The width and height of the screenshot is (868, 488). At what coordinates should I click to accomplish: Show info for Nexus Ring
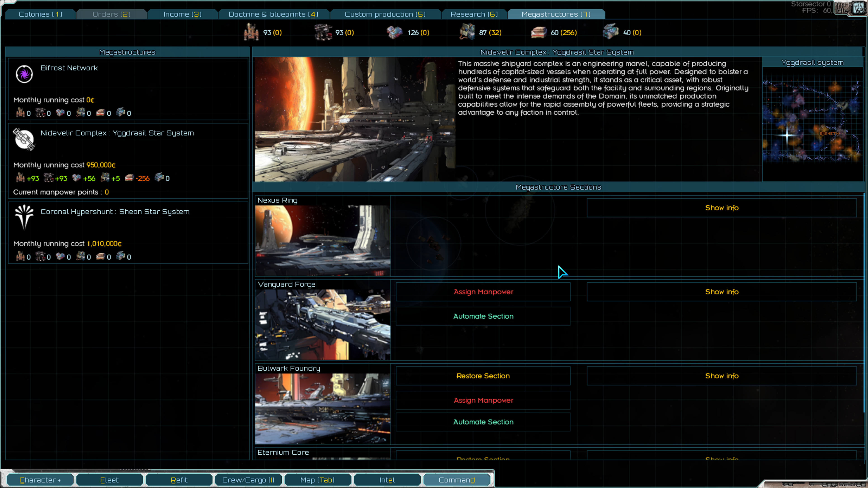coord(722,208)
